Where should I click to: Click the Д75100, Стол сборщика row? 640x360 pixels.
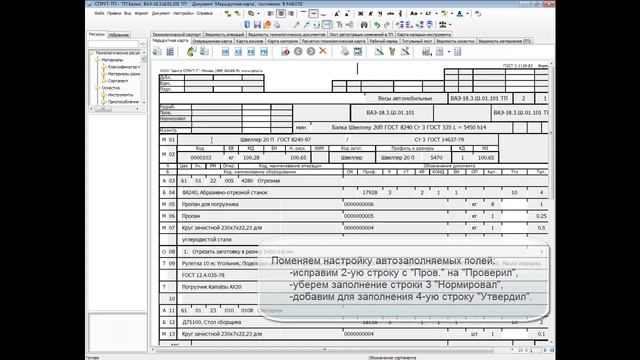tap(353, 322)
